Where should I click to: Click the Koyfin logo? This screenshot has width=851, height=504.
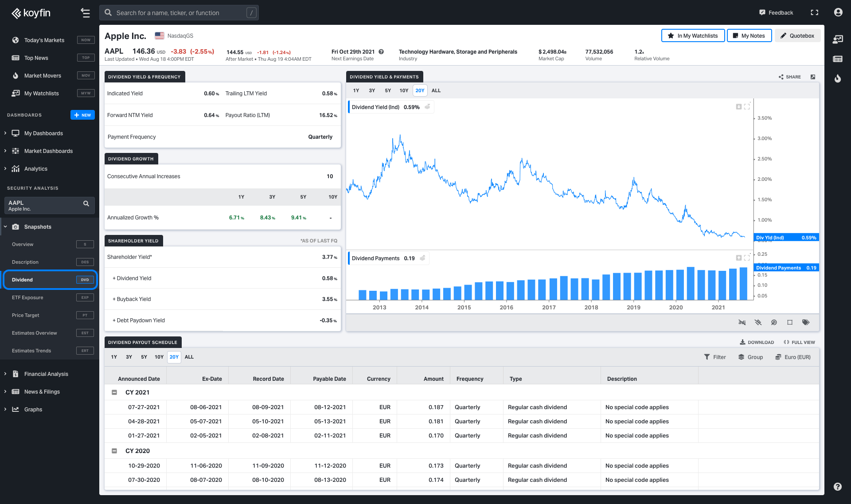point(31,13)
